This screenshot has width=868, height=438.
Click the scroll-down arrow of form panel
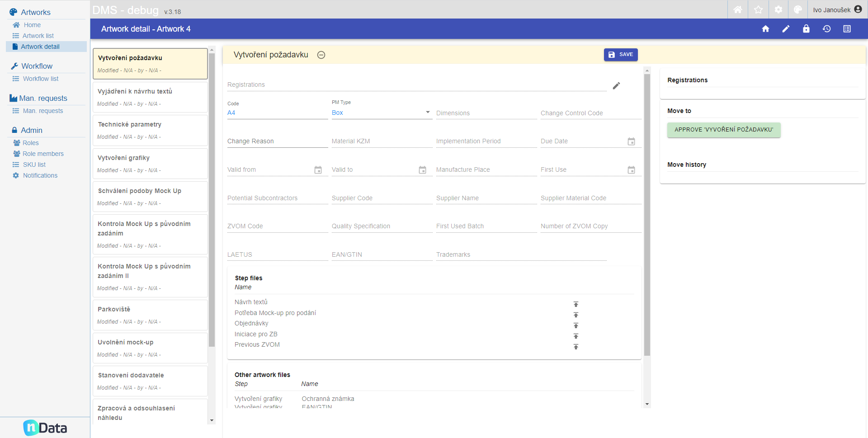[647, 404]
